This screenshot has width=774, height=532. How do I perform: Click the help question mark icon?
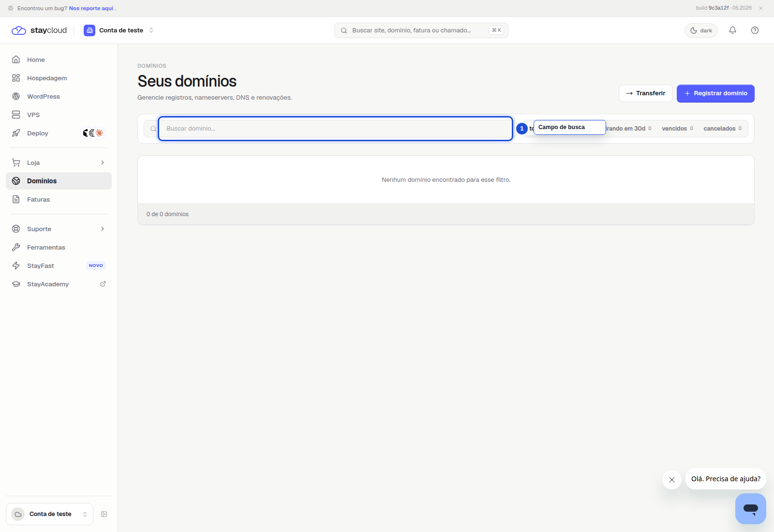pyautogui.click(x=755, y=30)
